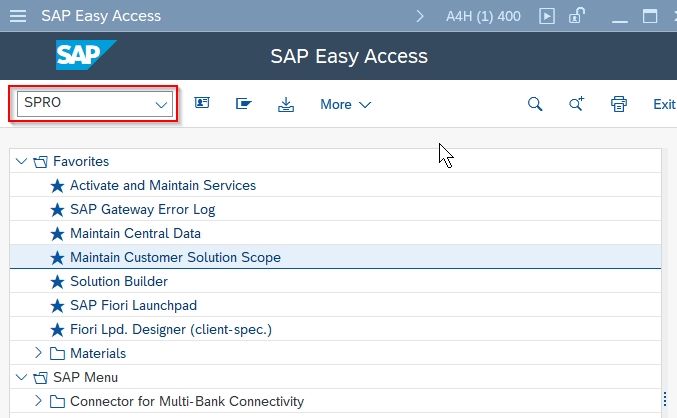Click the user menu toolbar icon
The image size is (677, 418).
pyautogui.click(x=202, y=103)
